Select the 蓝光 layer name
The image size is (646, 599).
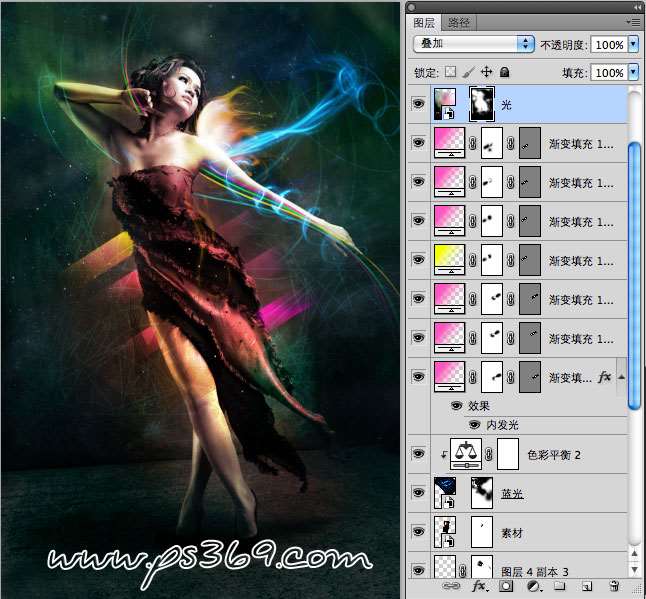tap(512, 494)
